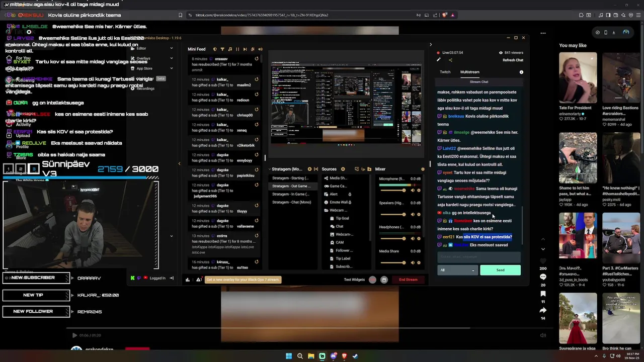Click the End Stream button

coord(408,280)
